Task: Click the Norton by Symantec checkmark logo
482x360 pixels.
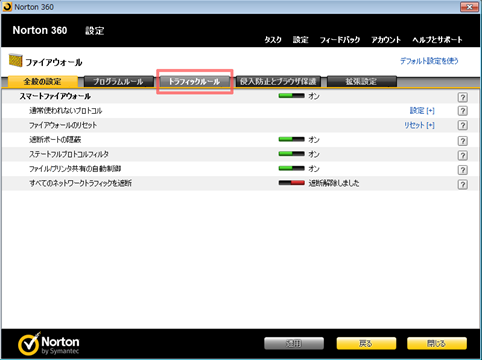Action: (29, 343)
